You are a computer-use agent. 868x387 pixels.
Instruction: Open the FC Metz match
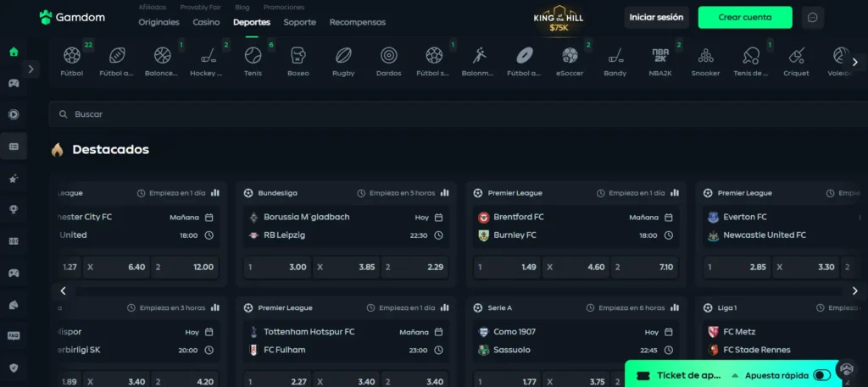(781, 340)
